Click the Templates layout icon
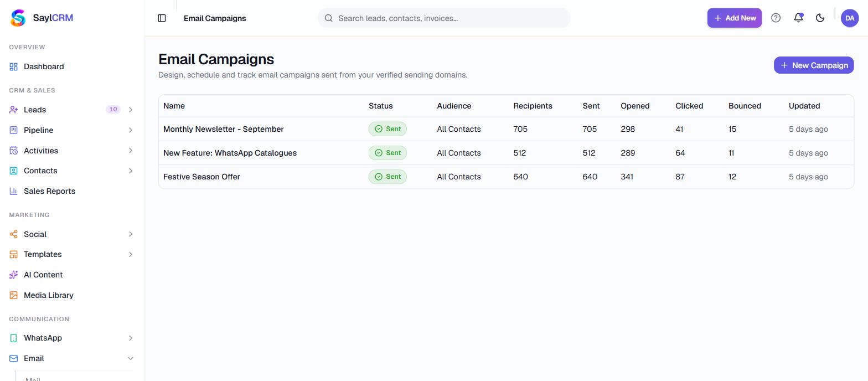 coord(14,254)
